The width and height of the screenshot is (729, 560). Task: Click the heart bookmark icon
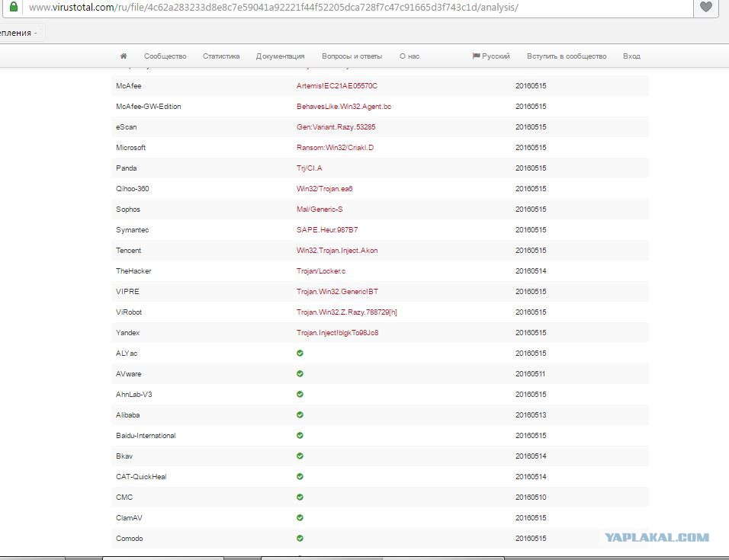pos(706,7)
